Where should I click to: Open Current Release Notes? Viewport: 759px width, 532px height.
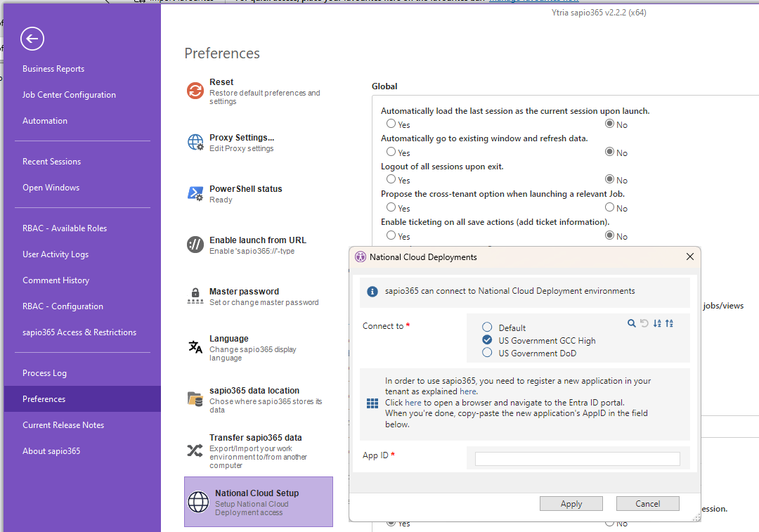[x=63, y=425]
